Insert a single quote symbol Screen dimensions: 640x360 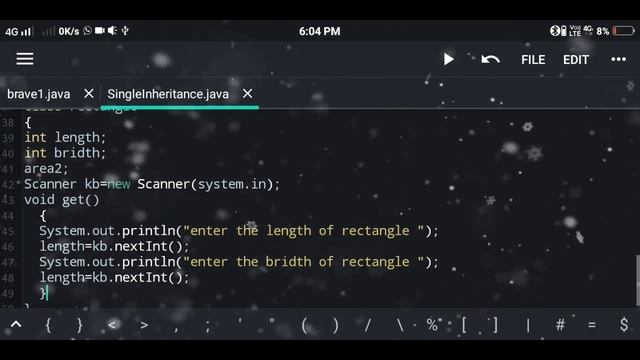(240, 322)
